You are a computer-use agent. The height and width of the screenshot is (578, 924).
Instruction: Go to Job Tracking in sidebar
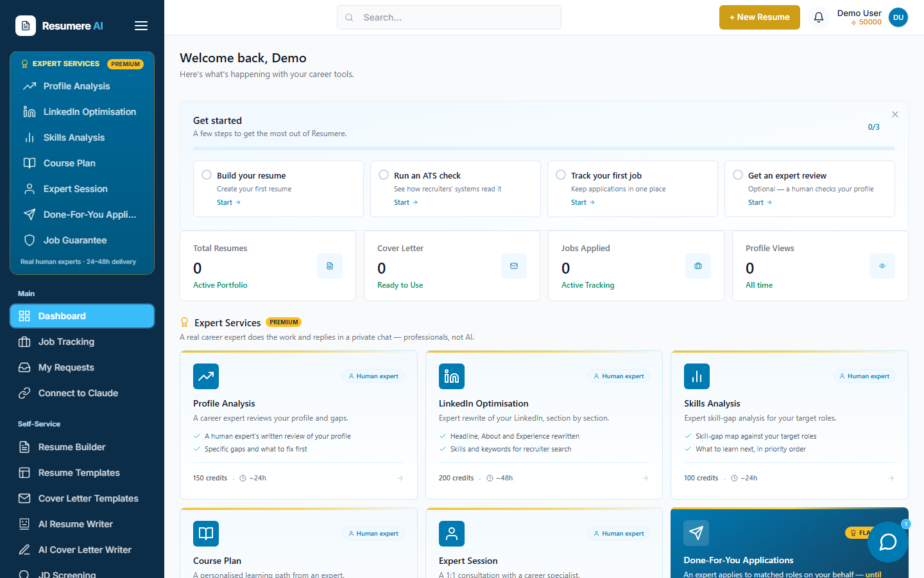82,342
